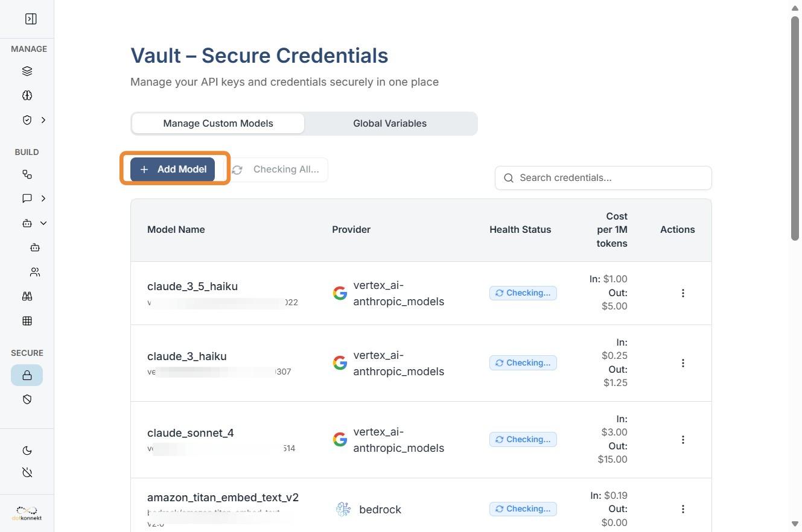This screenshot has width=802, height=532.
Task: Toggle the crossed-out timer icon in sidebar
Action: (27, 472)
